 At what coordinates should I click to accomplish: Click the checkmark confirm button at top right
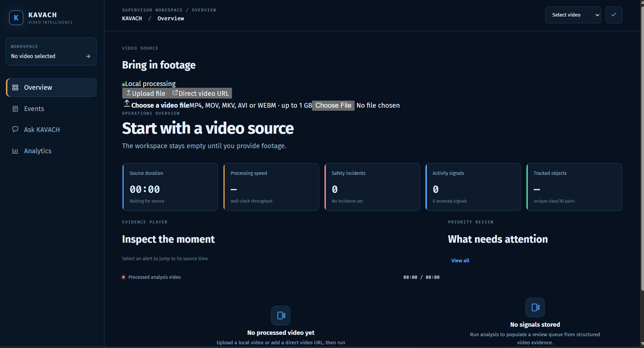point(614,15)
